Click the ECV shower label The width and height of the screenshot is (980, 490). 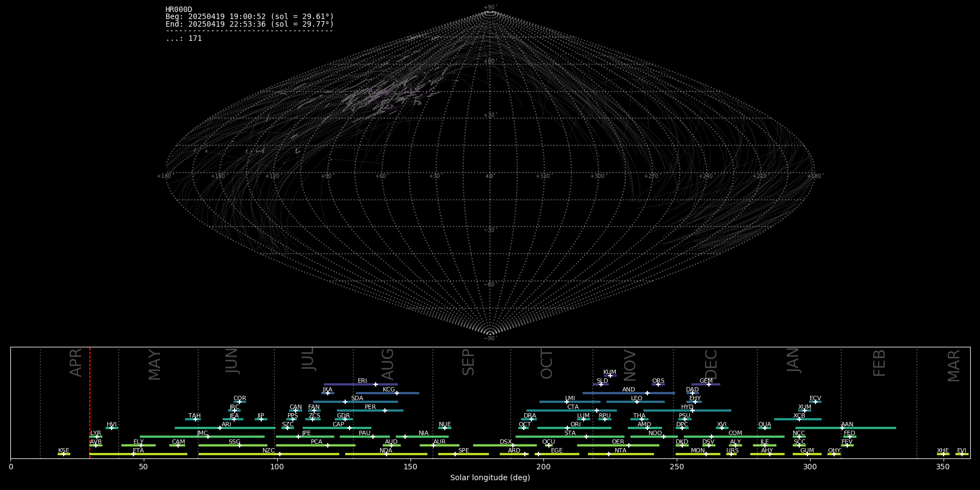coord(815,399)
